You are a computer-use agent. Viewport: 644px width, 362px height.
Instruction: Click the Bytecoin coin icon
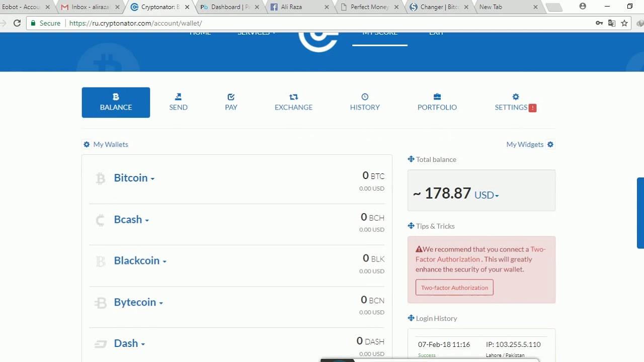click(x=101, y=303)
